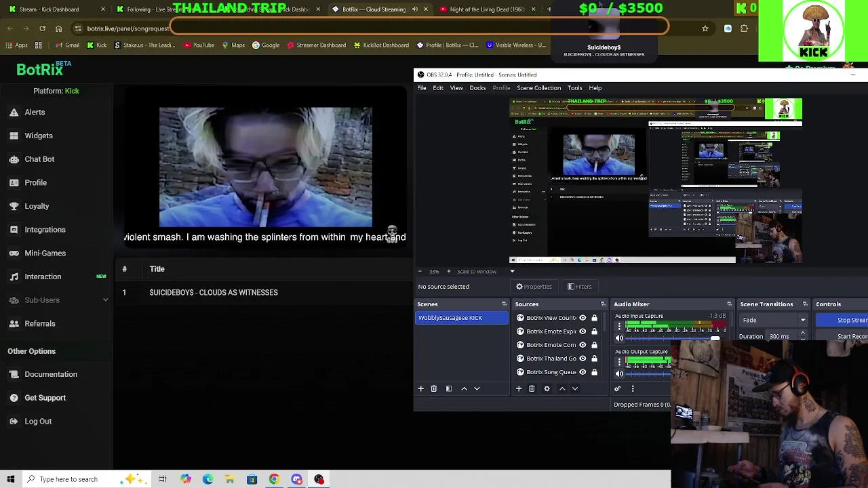868x488 pixels.
Task: Hide the Botrix Emote Explosion source
Action: (583, 331)
